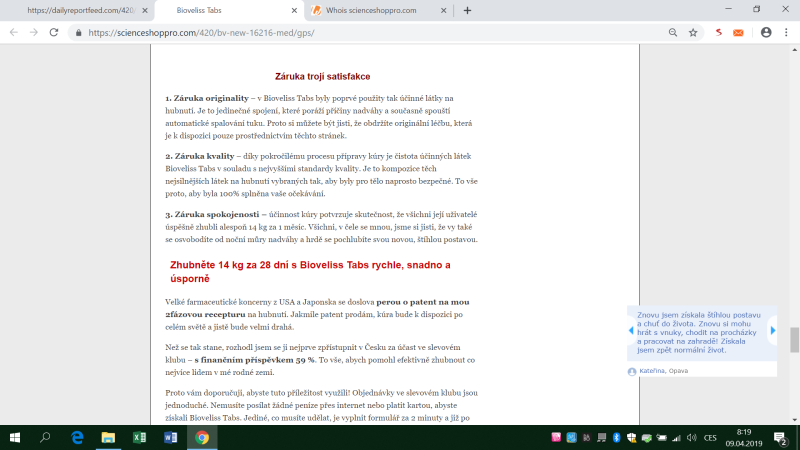800x450 pixels.
Task: Select the Chrome taskbar icon
Action: [202, 437]
